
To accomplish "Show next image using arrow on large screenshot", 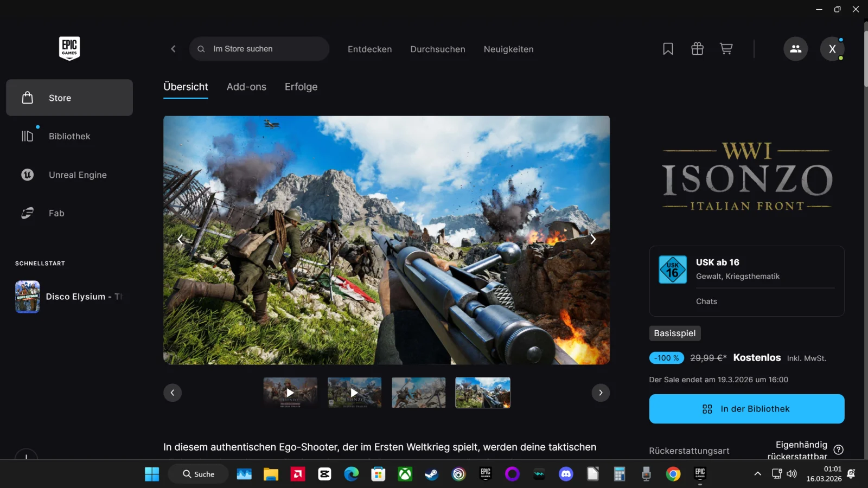I will click(x=593, y=239).
